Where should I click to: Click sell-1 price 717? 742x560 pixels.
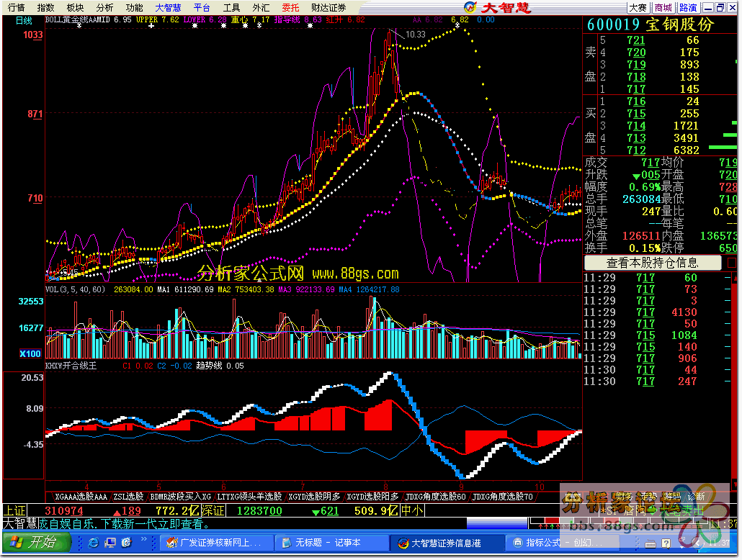click(x=636, y=89)
